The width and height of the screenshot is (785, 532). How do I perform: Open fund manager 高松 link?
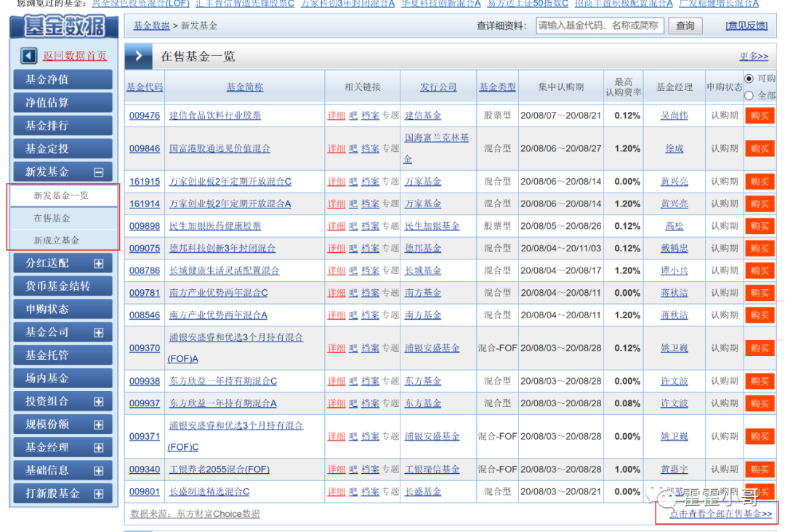(675, 226)
